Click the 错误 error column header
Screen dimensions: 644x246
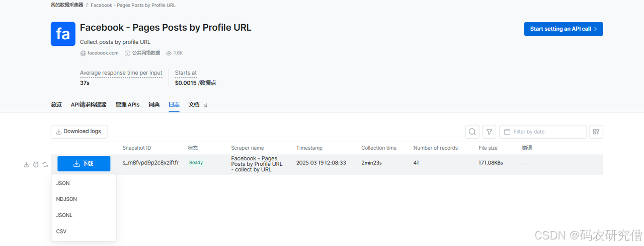point(527,148)
